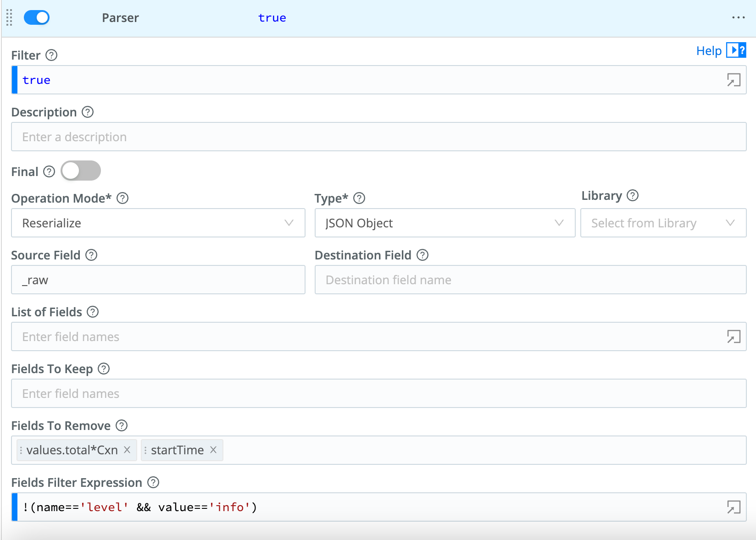Expand the List of Fields popout editor
The image size is (756, 540).
[x=734, y=336]
